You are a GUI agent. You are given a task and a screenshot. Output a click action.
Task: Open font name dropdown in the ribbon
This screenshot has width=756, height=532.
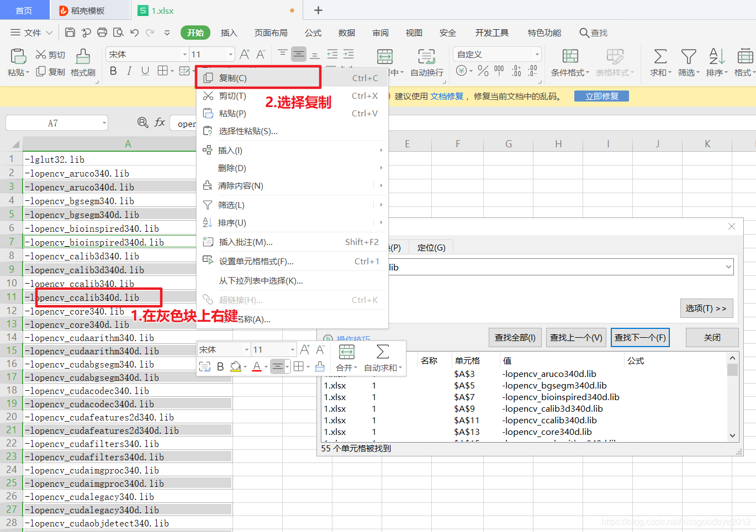[x=185, y=55]
